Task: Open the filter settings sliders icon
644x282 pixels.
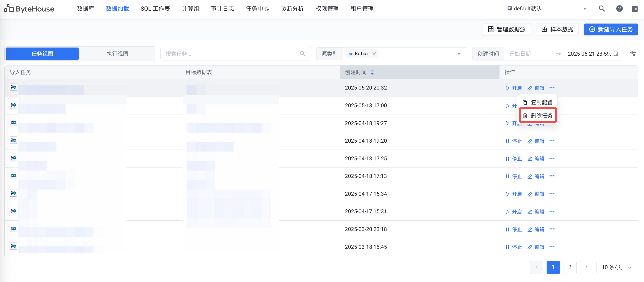Action: pos(633,54)
